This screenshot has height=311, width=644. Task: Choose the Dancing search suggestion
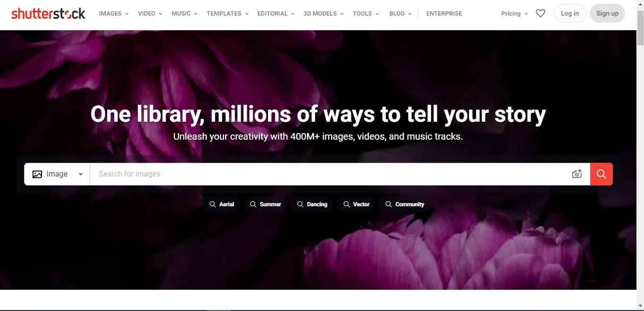(x=312, y=204)
